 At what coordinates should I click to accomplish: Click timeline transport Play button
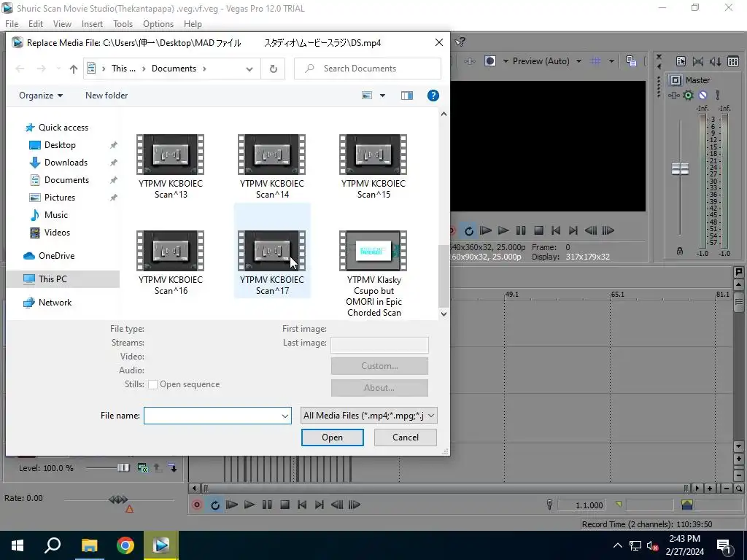[249, 505]
